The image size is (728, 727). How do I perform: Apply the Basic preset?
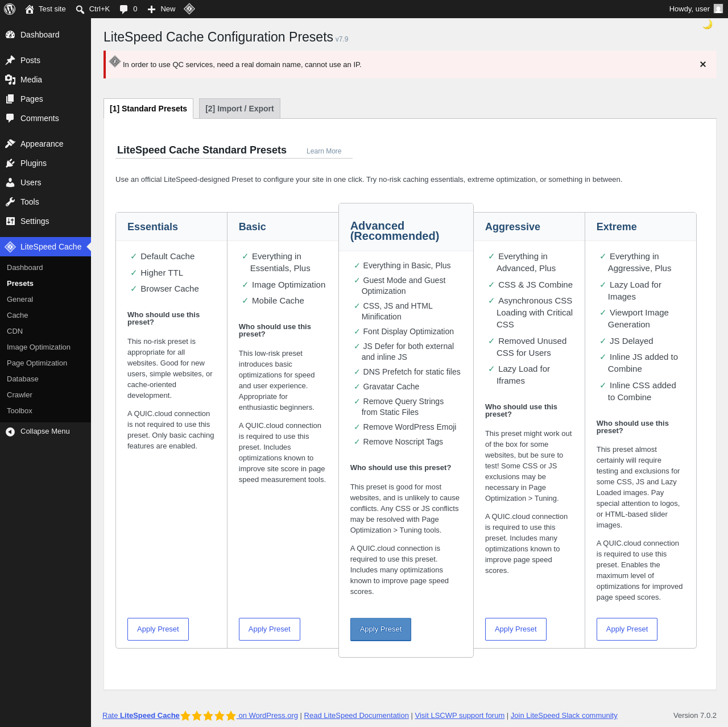click(x=270, y=629)
